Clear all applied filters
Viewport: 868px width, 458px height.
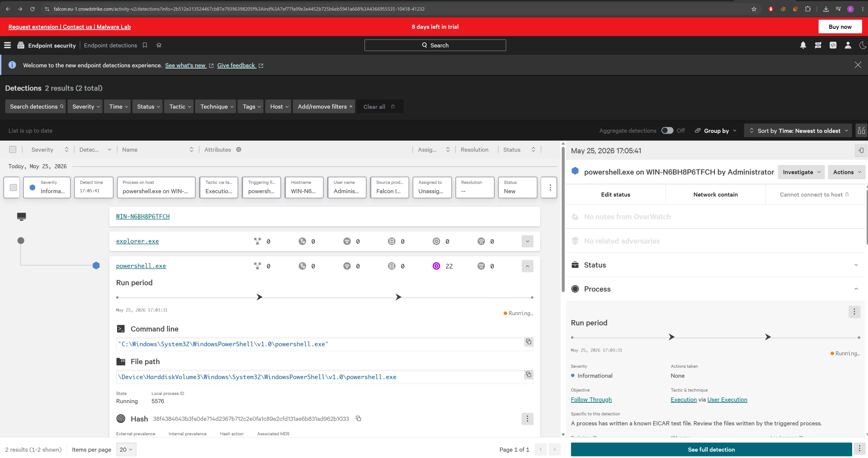pos(379,106)
